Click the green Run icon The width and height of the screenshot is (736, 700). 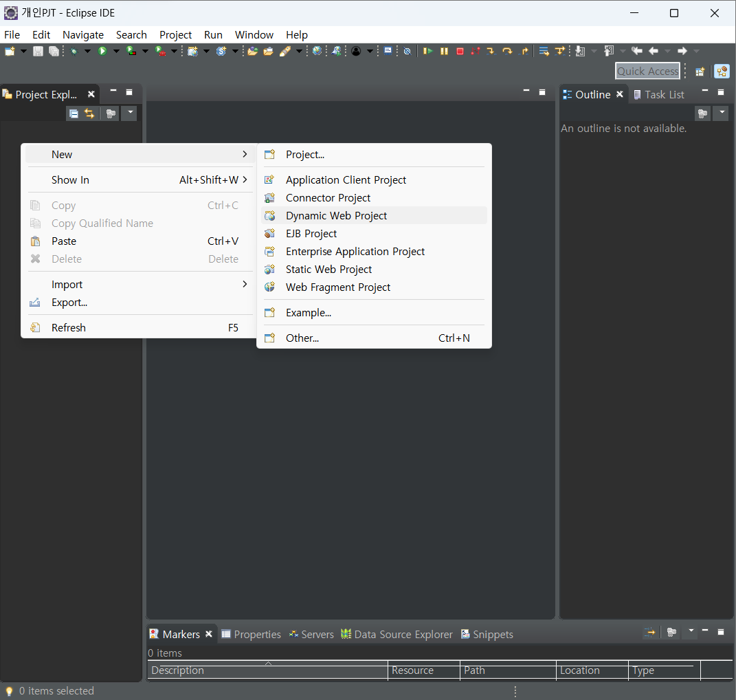pos(102,51)
